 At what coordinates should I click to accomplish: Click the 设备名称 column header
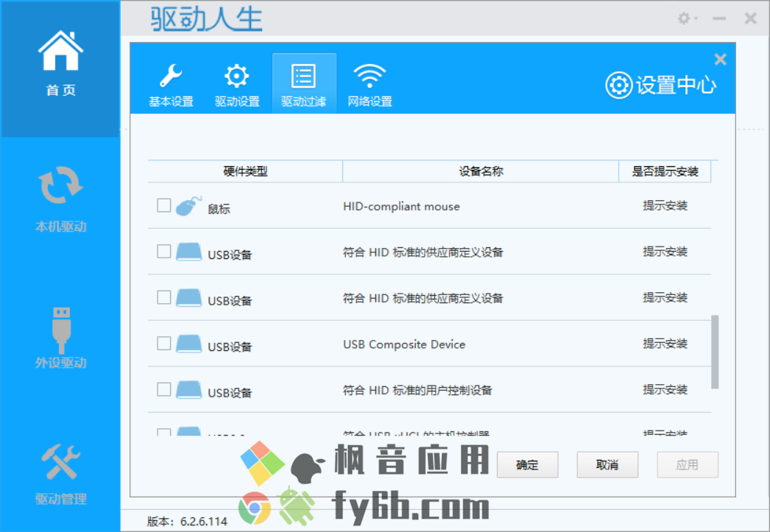(481, 171)
